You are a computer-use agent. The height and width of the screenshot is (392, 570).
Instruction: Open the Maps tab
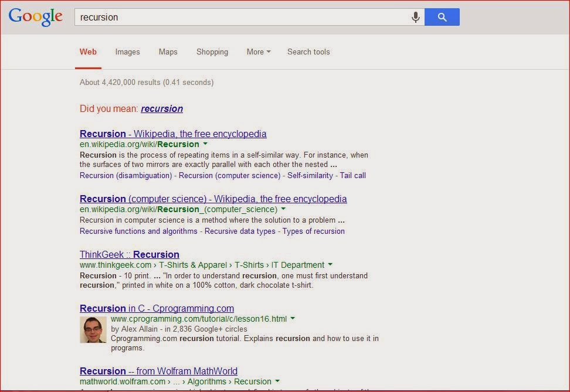[168, 52]
